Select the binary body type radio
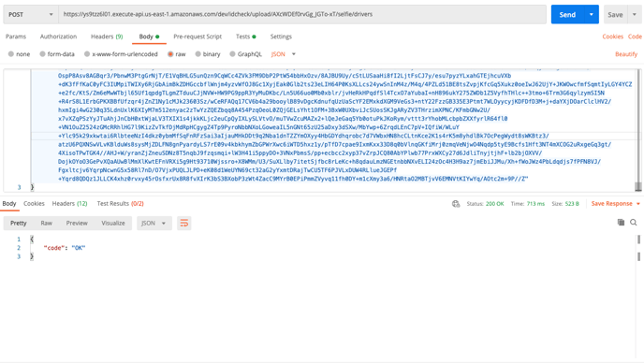 (198, 53)
